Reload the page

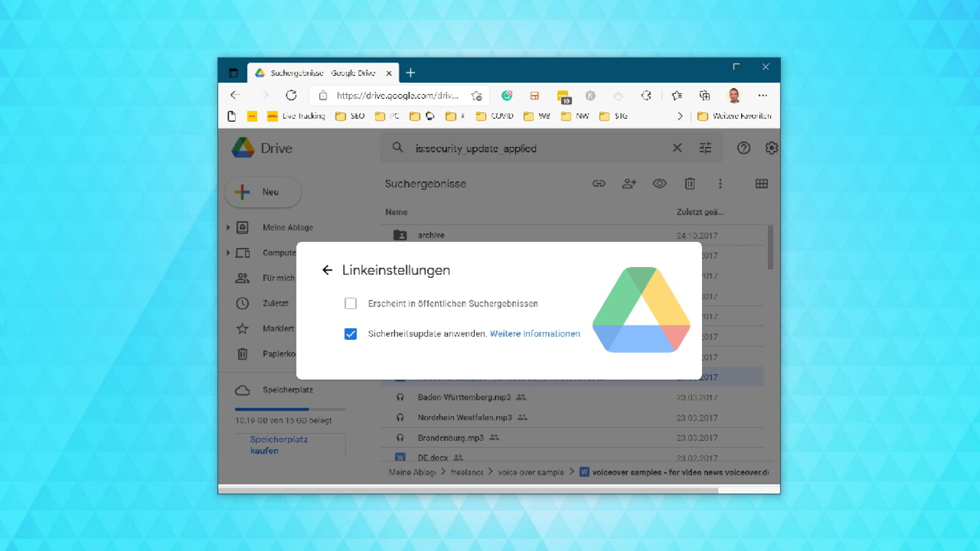pos(291,95)
